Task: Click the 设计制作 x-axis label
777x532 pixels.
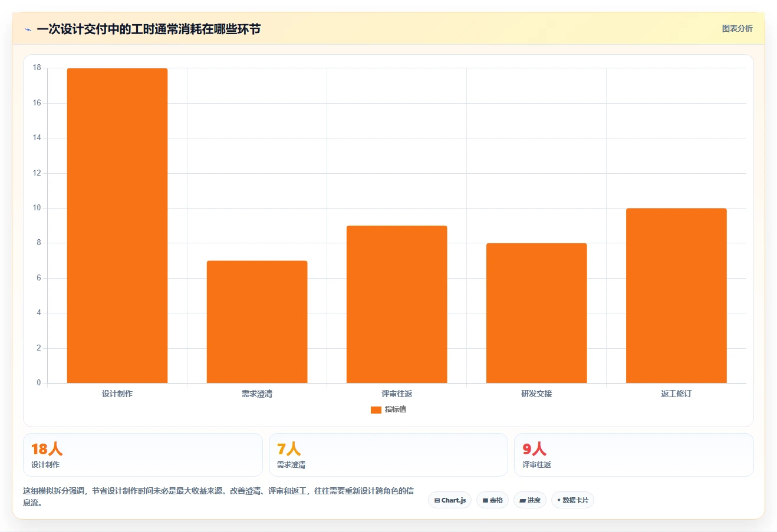Action: tap(117, 394)
